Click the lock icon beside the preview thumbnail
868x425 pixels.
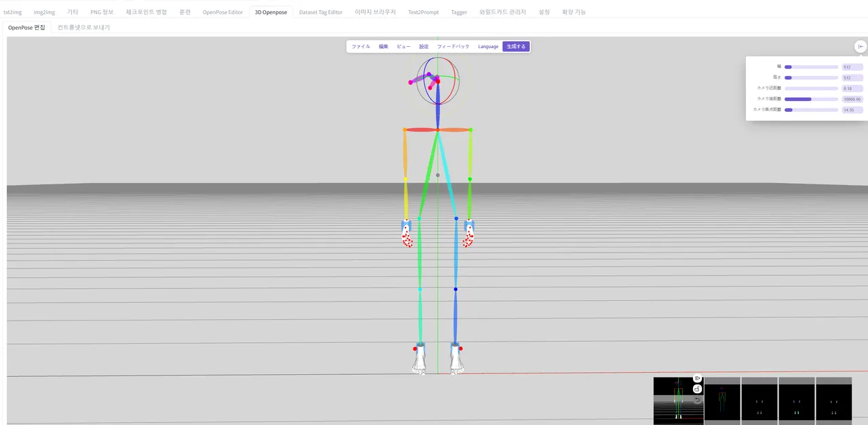point(697,389)
